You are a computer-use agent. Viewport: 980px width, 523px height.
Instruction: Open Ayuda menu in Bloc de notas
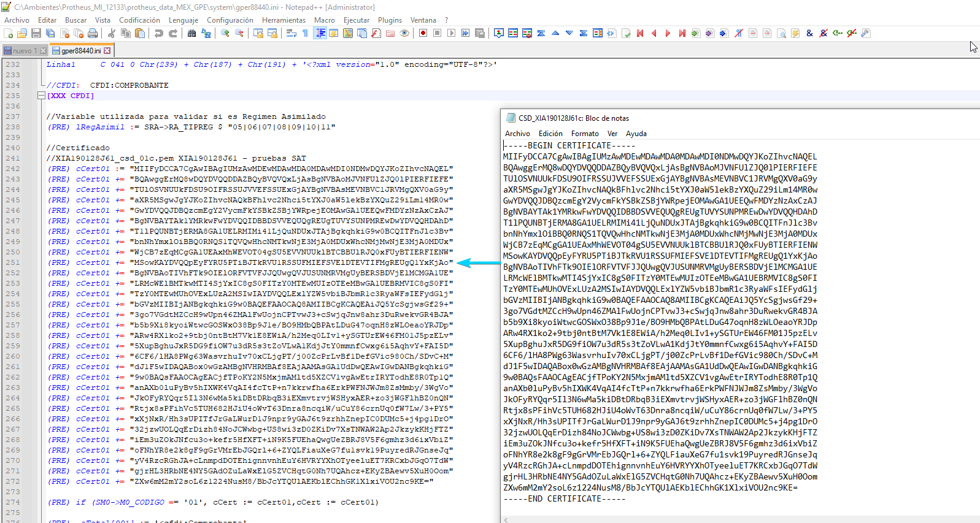point(636,134)
